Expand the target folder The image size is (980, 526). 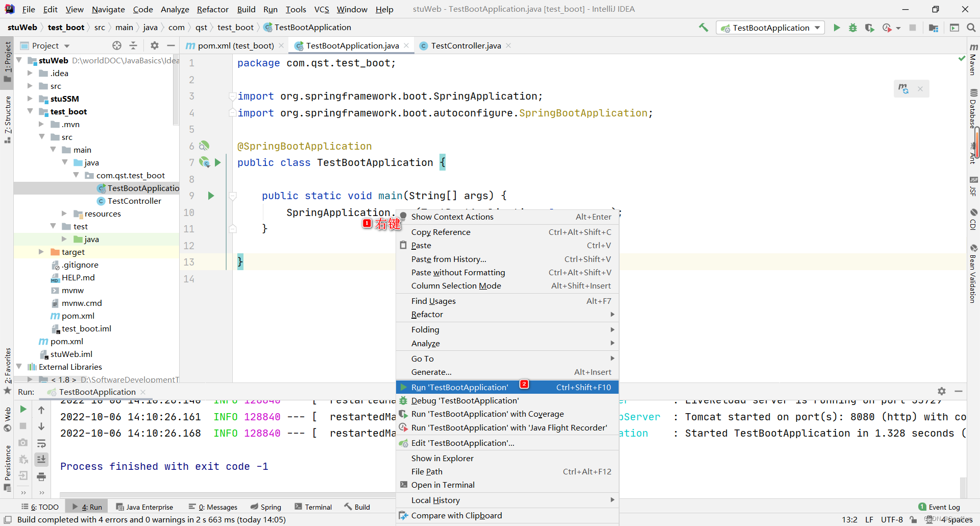[x=41, y=252]
